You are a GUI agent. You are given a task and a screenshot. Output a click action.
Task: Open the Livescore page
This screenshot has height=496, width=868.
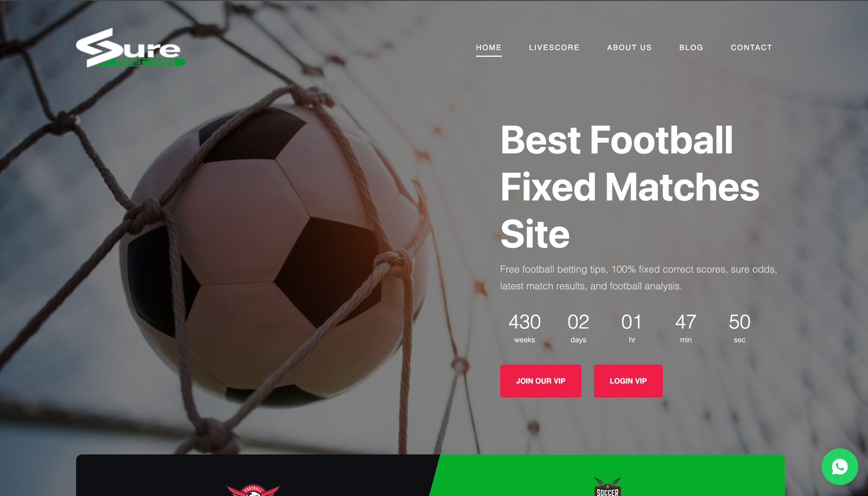pyautogui.click(x=554, y=48)
